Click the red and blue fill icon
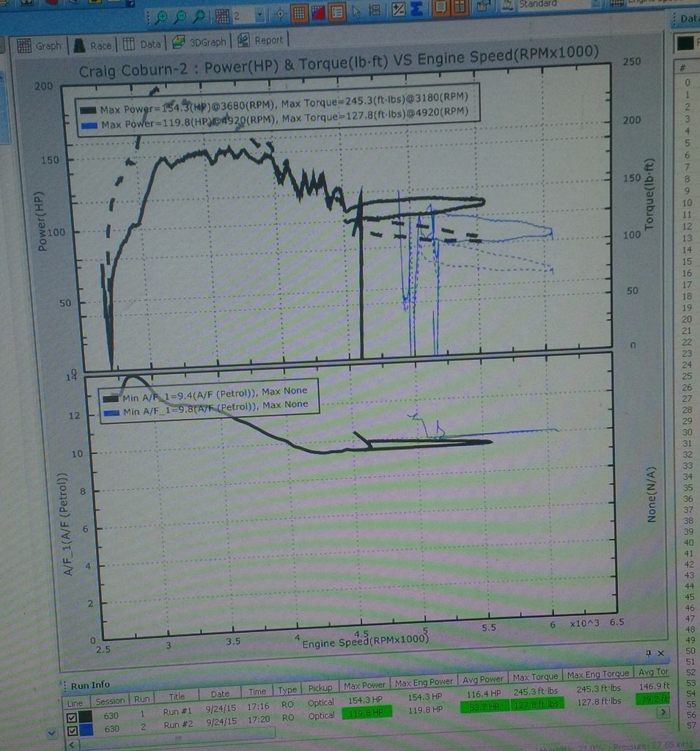The width and height of the screenshot is (700, 751). point(318,12)
